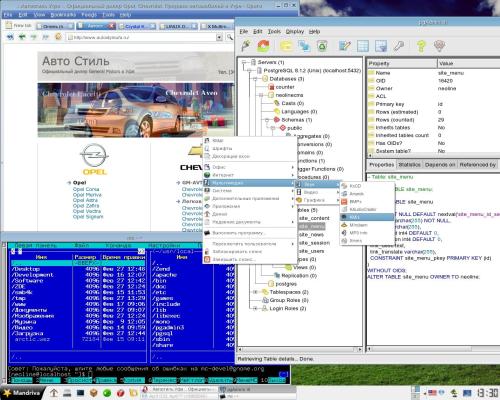Follow the Opel Zafira link
The image size is (500, 400).
click(86, 206)
